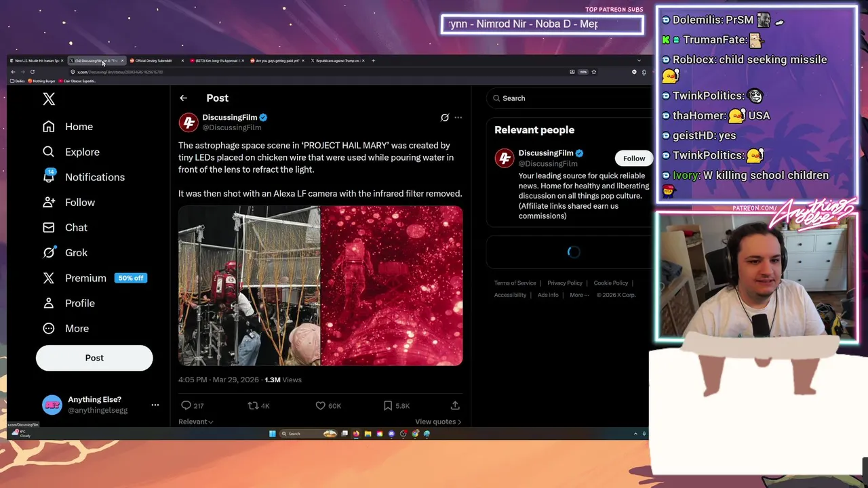The image size is (868, 488).
Task: Go to the Explore page
Action: [71, 152]
